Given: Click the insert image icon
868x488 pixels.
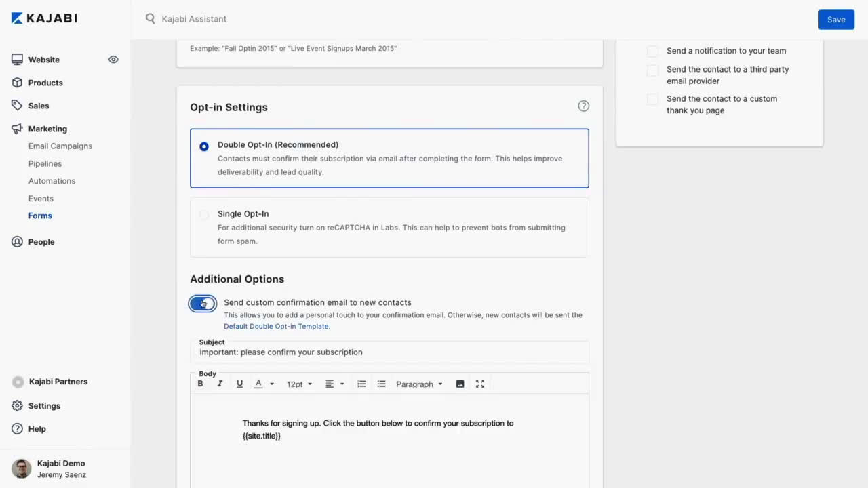Looking at the screenshot, I should [460, 384].
